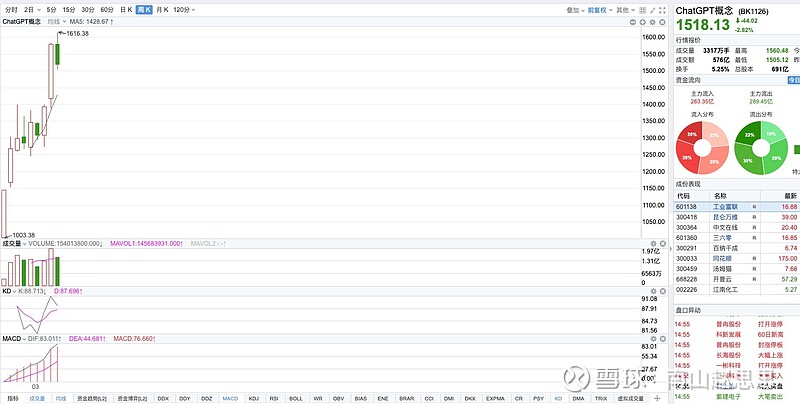Viewport: 800px width, 404px height.
Task: Click the 大幅上涨 alert for 长海股份
Action: [770, 355]
